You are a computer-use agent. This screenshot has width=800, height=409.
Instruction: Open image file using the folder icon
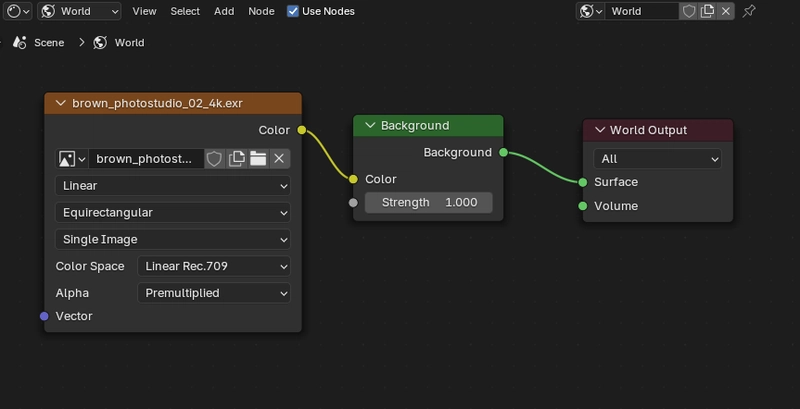coord(258,159)
